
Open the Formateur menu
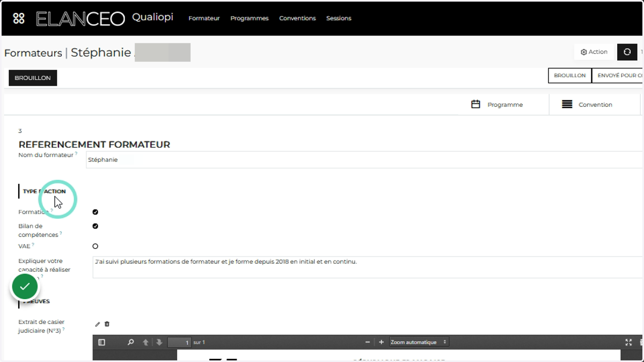tap(204, 18)
